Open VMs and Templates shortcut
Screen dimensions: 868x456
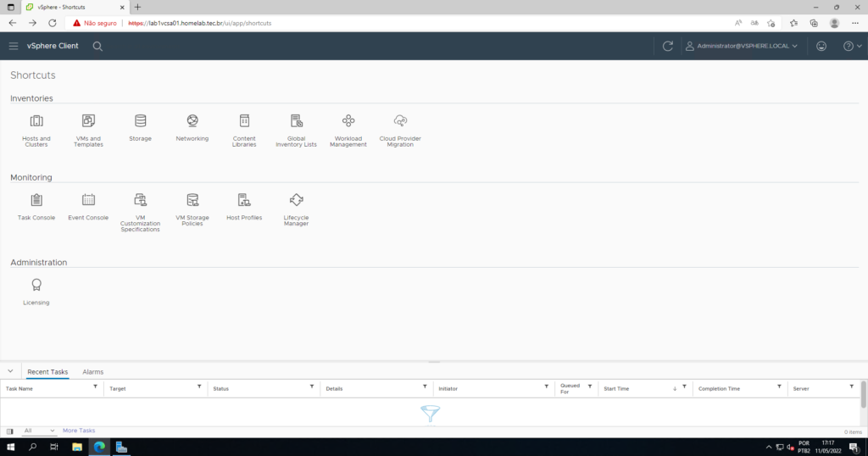(x=88, y=130)
